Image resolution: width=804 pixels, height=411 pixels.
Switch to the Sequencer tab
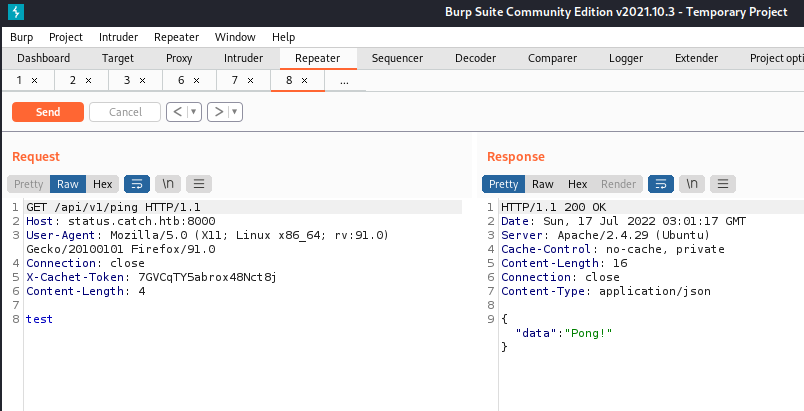(x=397, y=58)
